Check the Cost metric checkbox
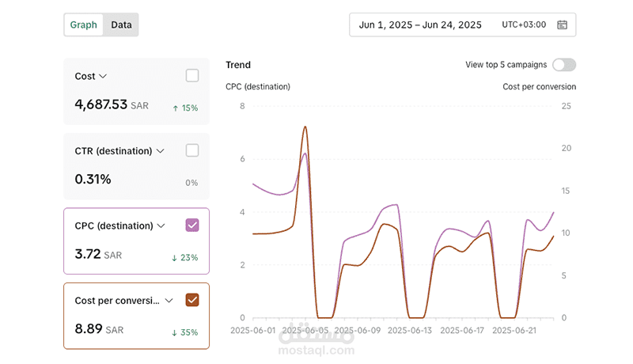Image resolution: width=633 pixels, height=364 pixels. [x=192, y=76]
